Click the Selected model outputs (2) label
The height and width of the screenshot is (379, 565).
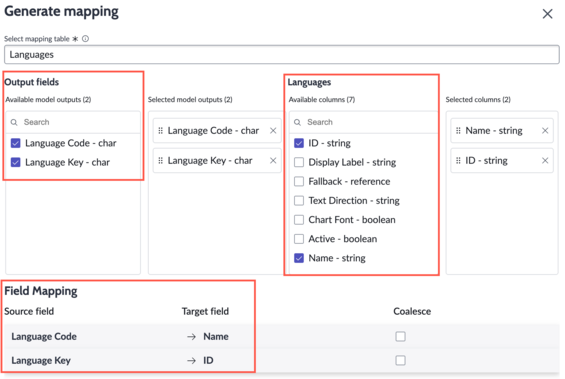[x=190, y=99]
